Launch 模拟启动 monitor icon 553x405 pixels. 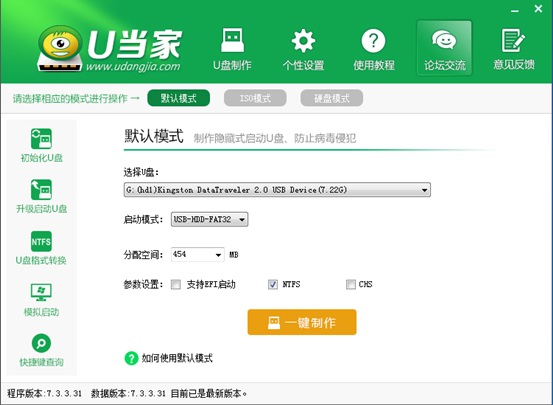click(41, 292)
